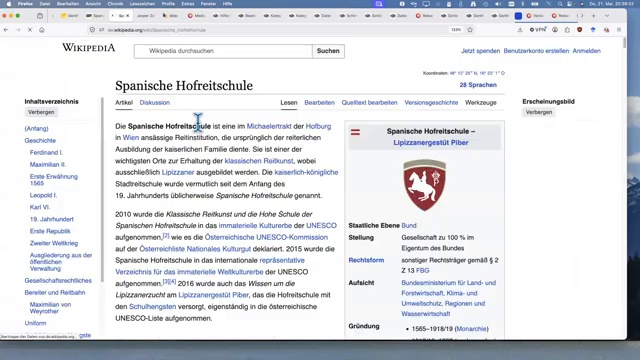Open the Monarchie link under Gründung
This screenshot has height=360, width=640.
pyautogui.click(x=471, y=329)
